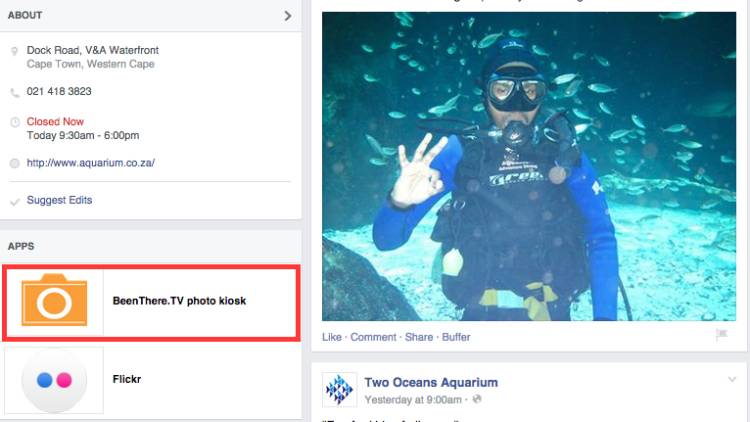
Task: Open the post options dropdown arrow
Action: (x=732, y=379)
